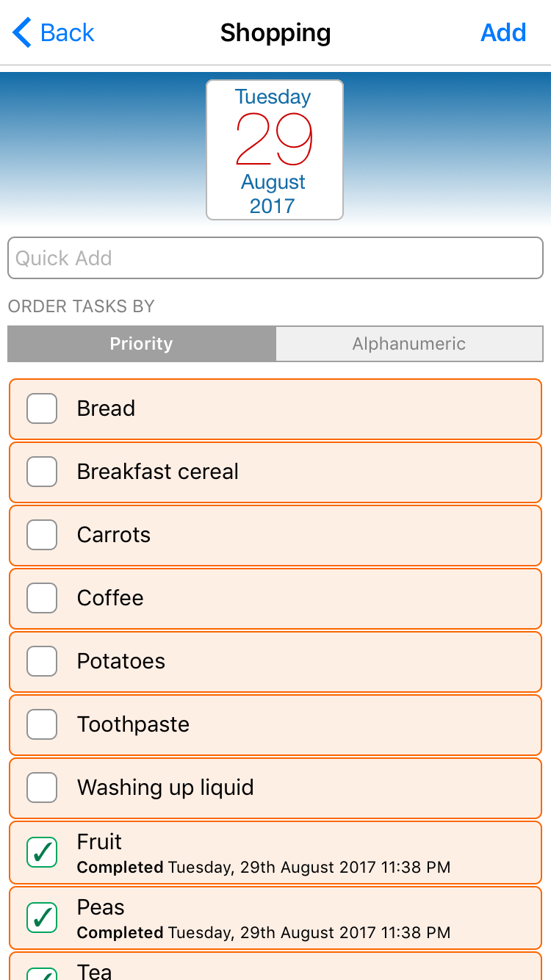Tick the Toothpaste checkbox
Viewport: 551px width, 980px height.
coord(42,724)
